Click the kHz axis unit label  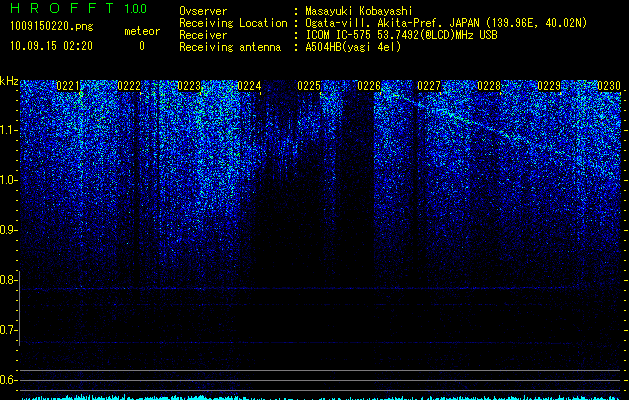(x=9, y=81)
